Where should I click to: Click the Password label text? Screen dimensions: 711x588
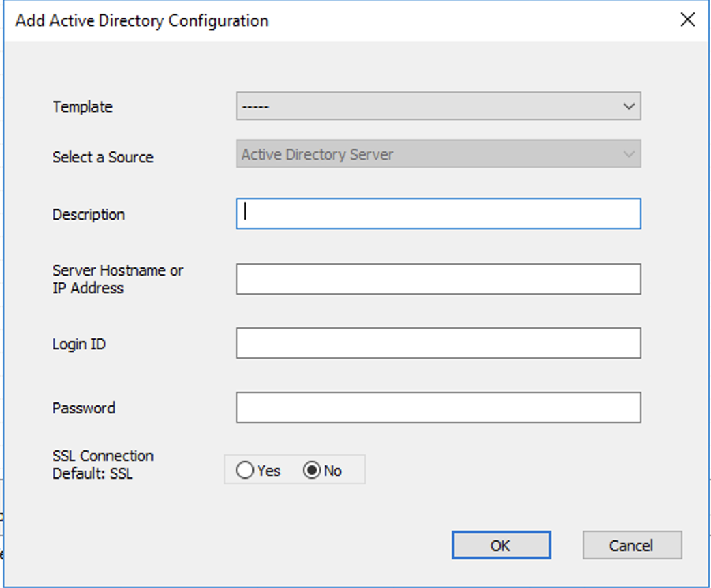click(x=84, y=408)
